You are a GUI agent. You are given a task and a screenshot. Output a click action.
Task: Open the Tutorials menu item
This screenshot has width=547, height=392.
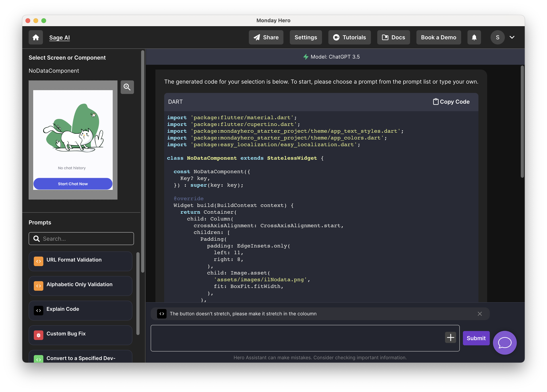click(349, 37)
